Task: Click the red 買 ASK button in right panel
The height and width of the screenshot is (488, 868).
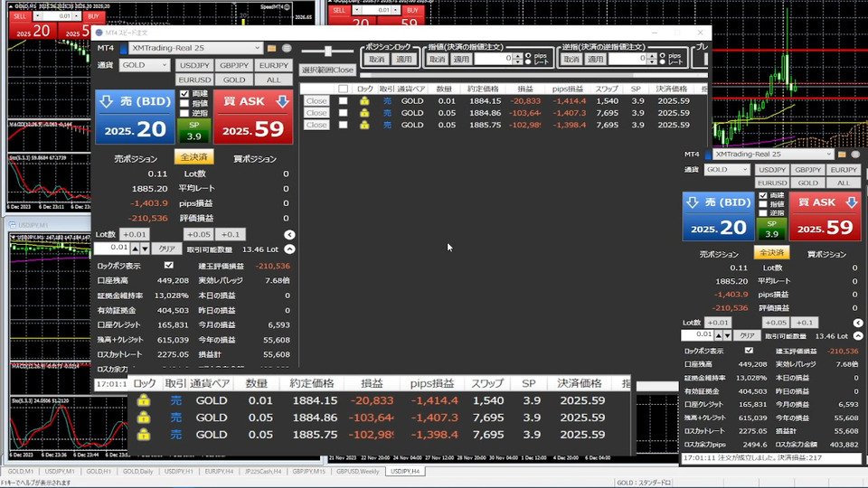Action: pos(825,216)
